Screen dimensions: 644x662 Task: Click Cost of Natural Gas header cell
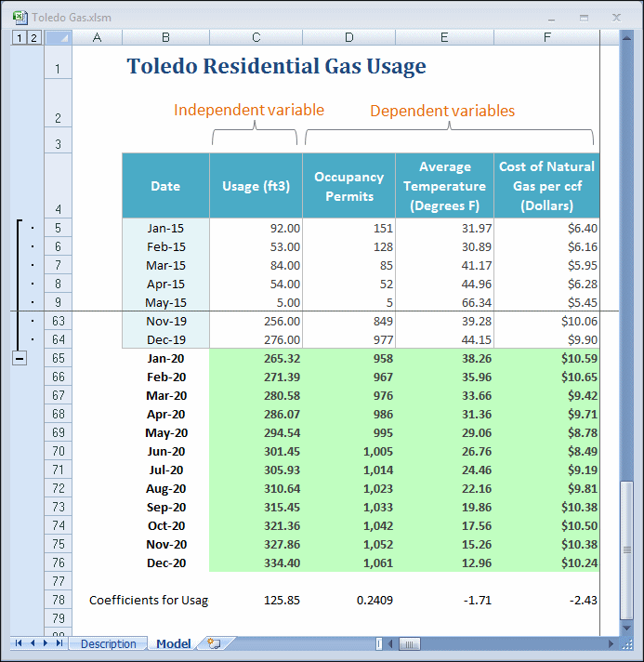pyautogui.click(x=547, y=186)
